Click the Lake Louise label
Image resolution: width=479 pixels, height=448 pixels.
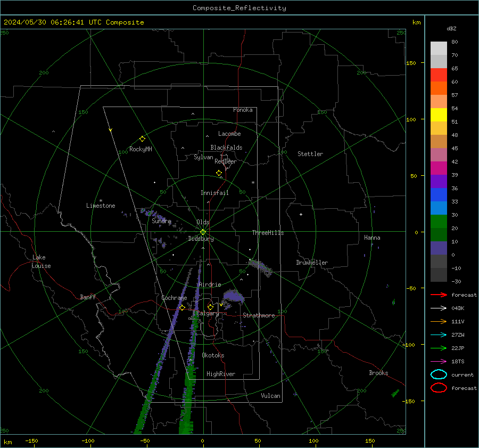tap(41, 262)
